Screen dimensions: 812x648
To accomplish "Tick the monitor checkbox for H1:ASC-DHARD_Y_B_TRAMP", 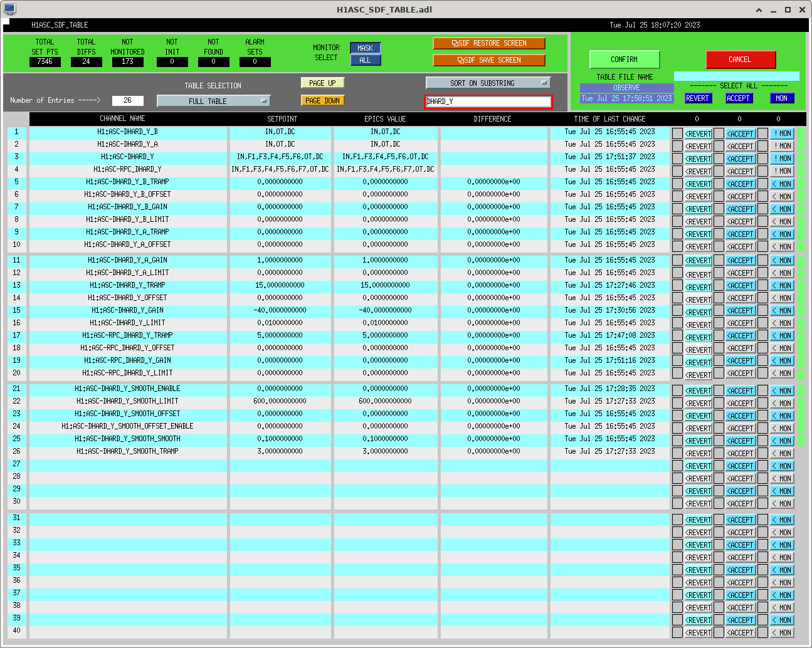I will click(x=762, y=184).
